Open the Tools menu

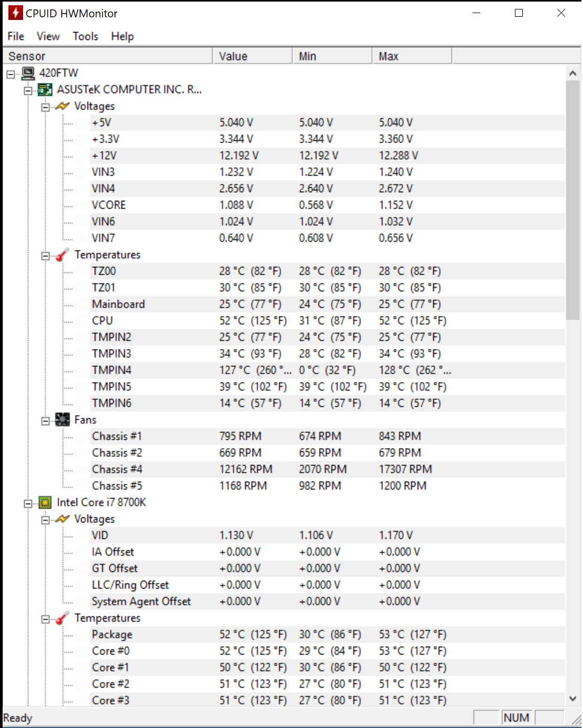coord(85,36)
